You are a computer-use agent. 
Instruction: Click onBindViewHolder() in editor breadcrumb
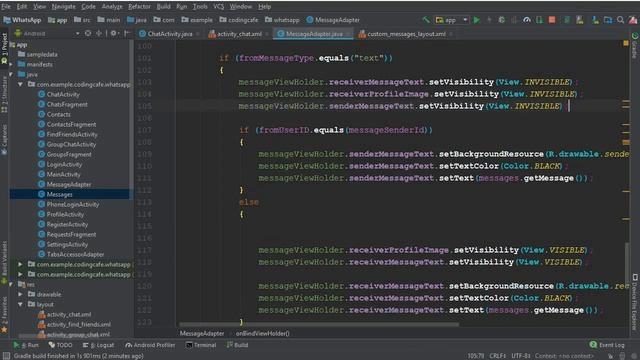[x=262, y=333]
